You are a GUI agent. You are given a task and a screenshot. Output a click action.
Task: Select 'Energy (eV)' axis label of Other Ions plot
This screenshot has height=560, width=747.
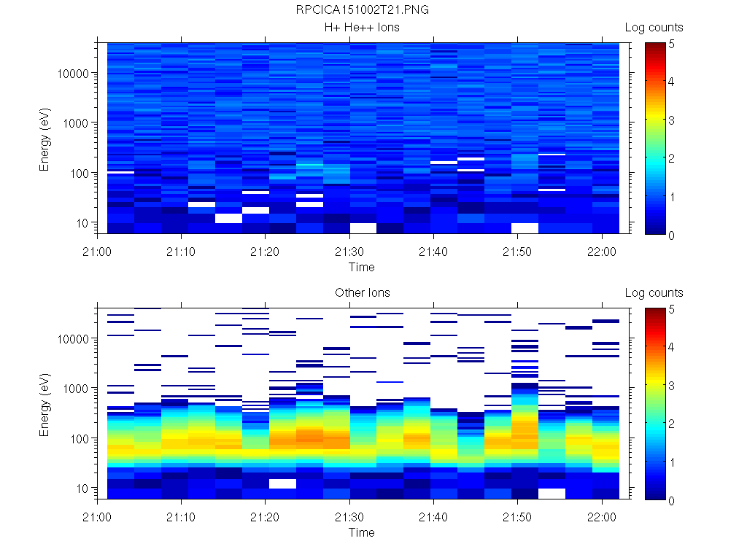[44, 405]
